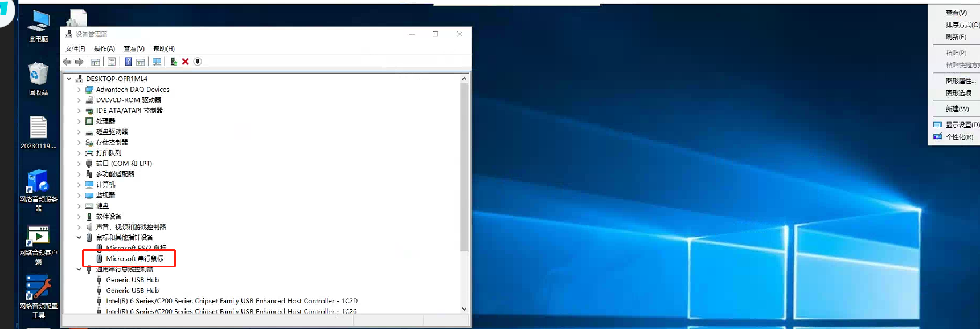The width and height of the screenshot is (980, 329).
Task: Click the Properties toolbar icon
Action: click(x=112, y=62)
